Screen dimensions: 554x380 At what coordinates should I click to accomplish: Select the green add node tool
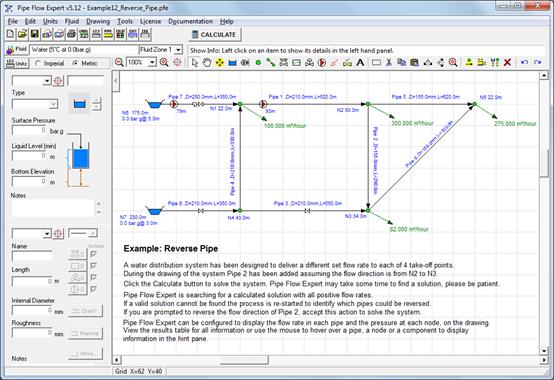[x=258, y=63]
